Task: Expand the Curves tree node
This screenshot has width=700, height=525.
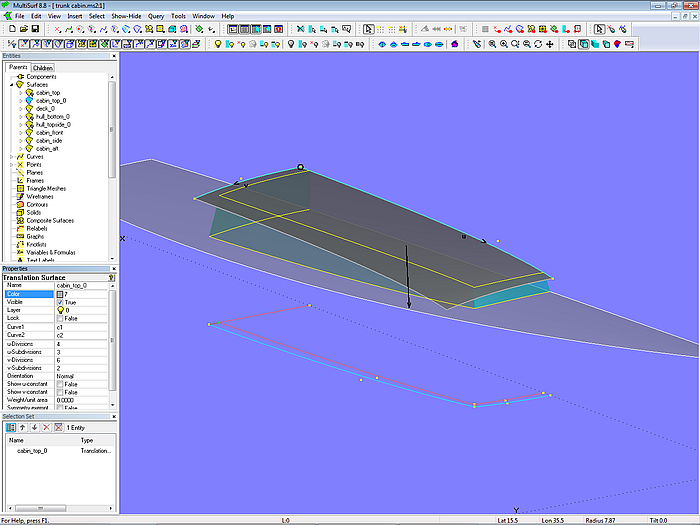Action: 12,156
